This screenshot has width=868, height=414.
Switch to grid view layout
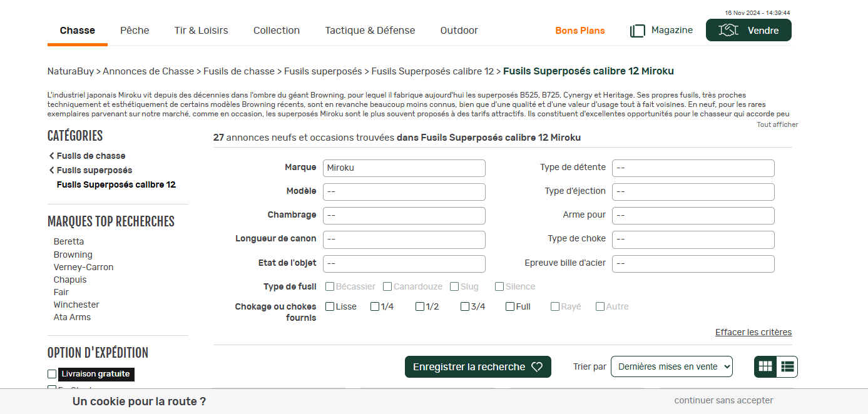tap(765, 366)
